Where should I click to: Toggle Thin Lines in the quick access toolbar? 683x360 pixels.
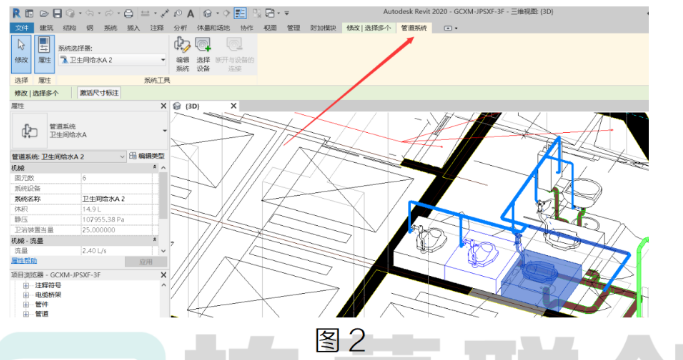pos(240,14)
